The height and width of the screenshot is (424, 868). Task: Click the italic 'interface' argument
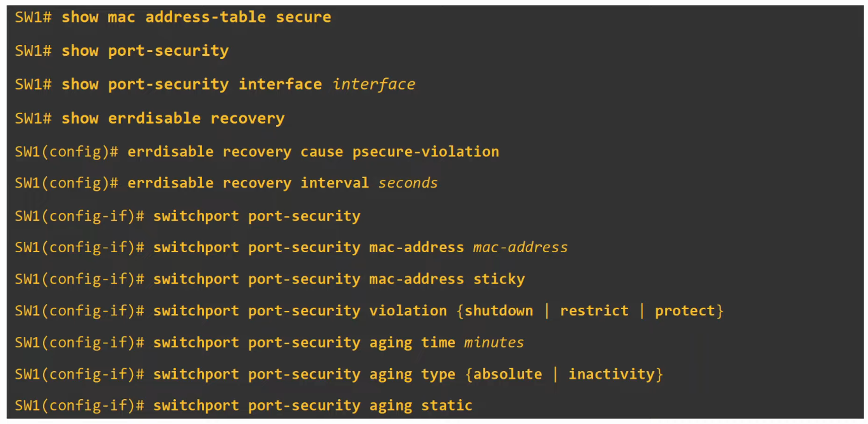tap(374, 84)
